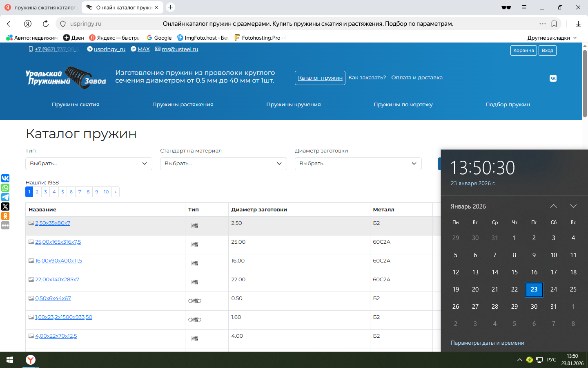The image size is (588, 368).
Task: Click the Корзина button
Action: pyautogui.click(x=523, y=50)
